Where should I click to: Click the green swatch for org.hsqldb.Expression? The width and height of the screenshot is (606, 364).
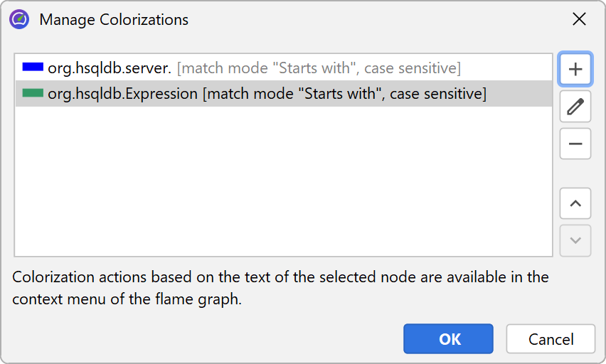[33, 93]
